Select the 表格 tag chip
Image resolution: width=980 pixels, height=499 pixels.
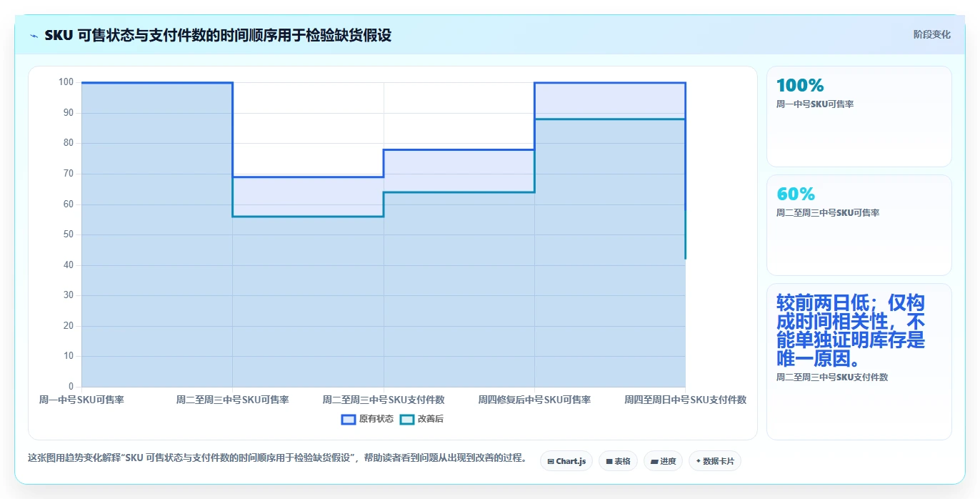[618, 461]
